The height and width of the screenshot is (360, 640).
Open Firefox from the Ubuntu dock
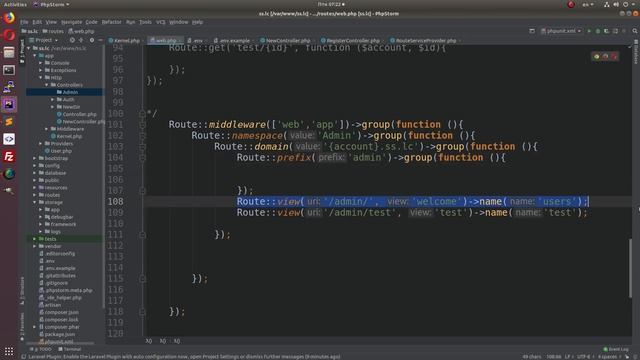[9, 18]
